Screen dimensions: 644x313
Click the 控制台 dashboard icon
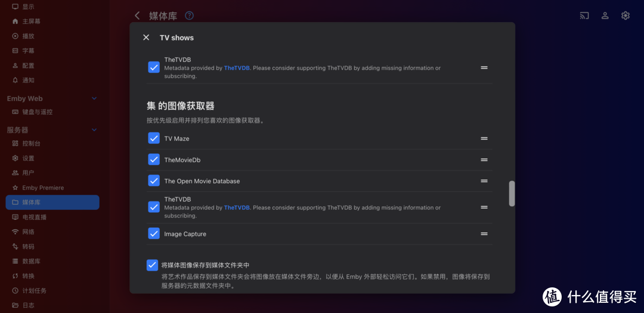point(15,143)
